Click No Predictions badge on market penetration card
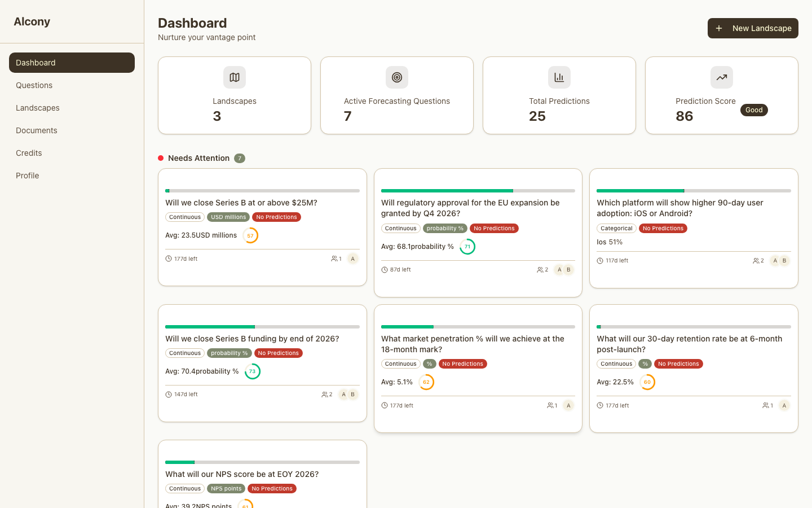 point(463,364)
